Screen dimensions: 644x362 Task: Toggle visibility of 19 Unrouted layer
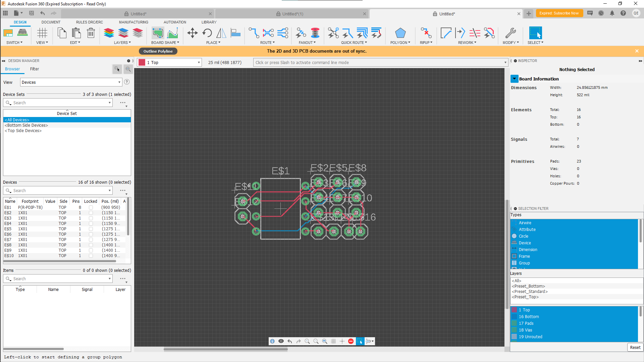[515, 337]
